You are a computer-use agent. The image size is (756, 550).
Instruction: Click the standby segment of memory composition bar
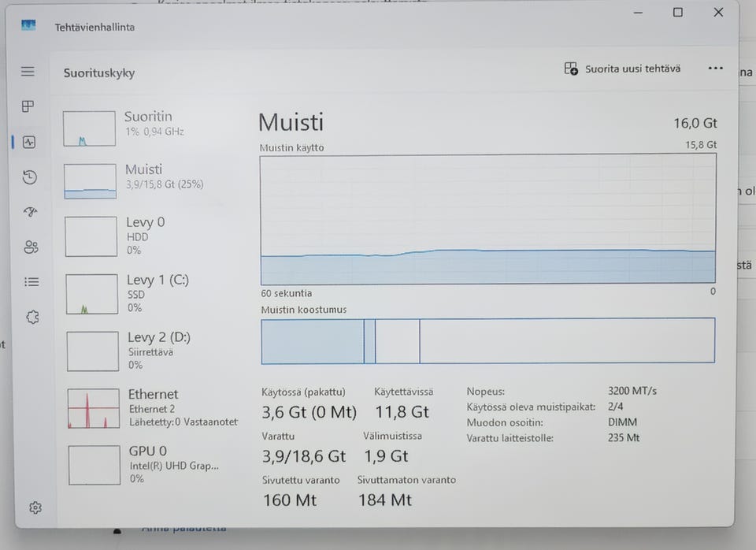pyautogui.click(x=397, y=341)
